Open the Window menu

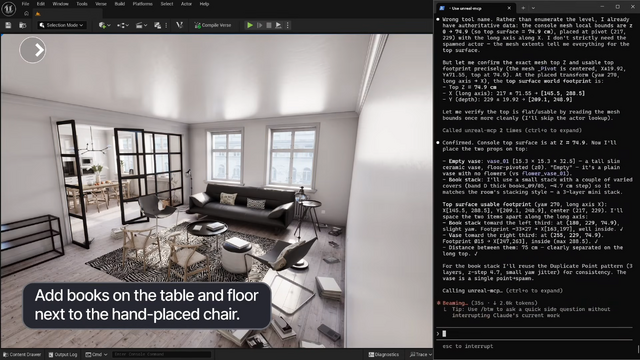click(60, 4)
